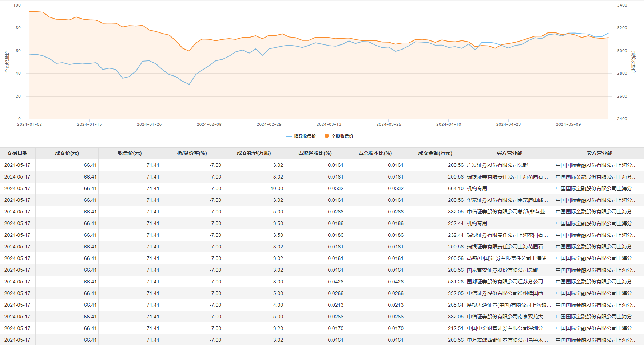Open buyer 国泰君安证券股份有限公司总部
Viewport: 644px width, 345px height.
pyautogui.click(x=502, y=270)
